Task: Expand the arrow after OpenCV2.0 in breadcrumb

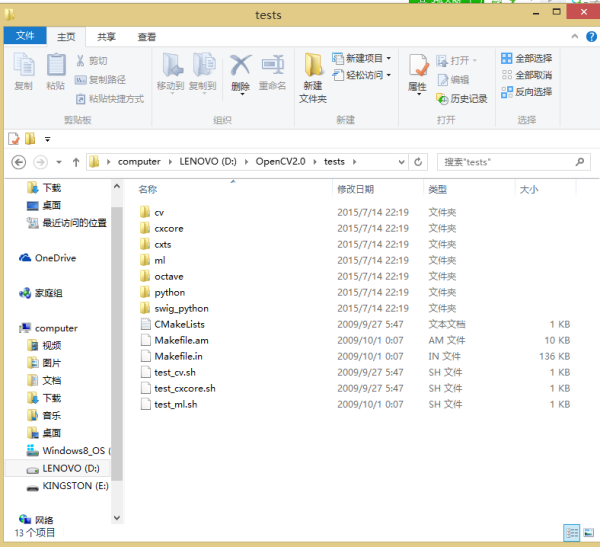Action: (315, 162)
